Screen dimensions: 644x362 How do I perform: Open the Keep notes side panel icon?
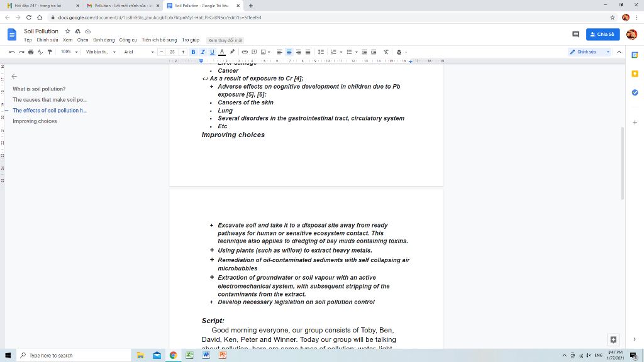pos(635,74)
